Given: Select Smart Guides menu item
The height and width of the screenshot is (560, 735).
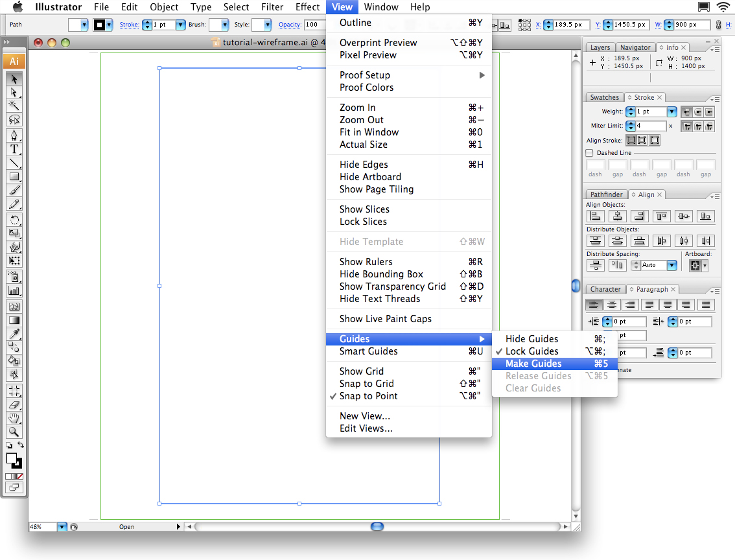Looking at the screenshot, I should click(x=409, y=351).
